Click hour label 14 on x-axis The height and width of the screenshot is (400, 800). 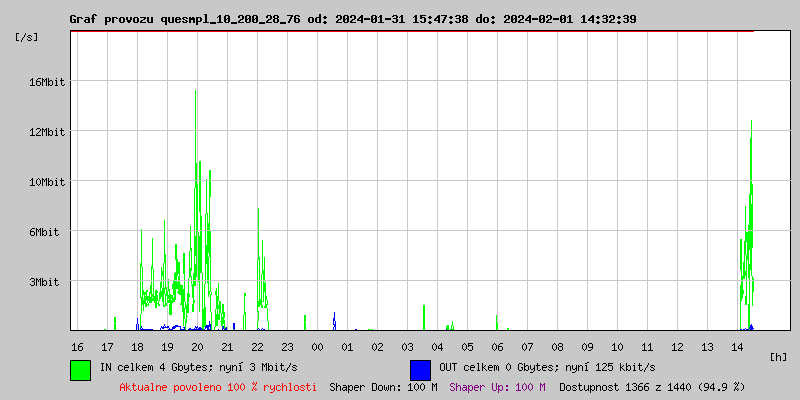point(737,347)
